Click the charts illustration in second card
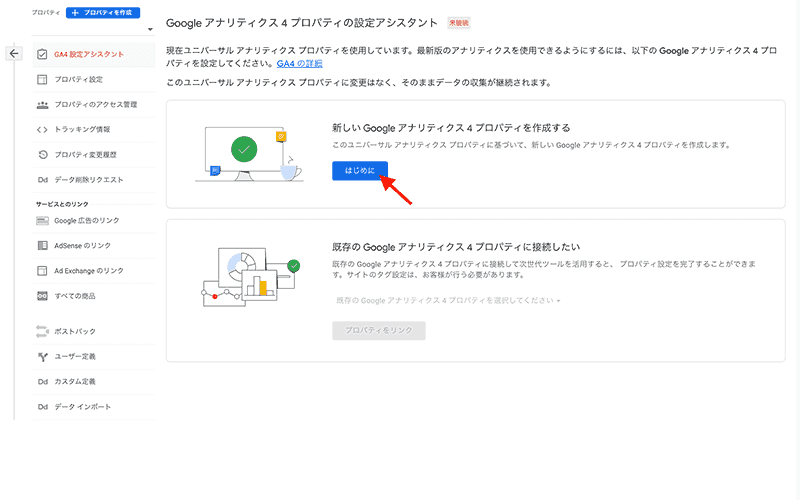 click(251, 277)
